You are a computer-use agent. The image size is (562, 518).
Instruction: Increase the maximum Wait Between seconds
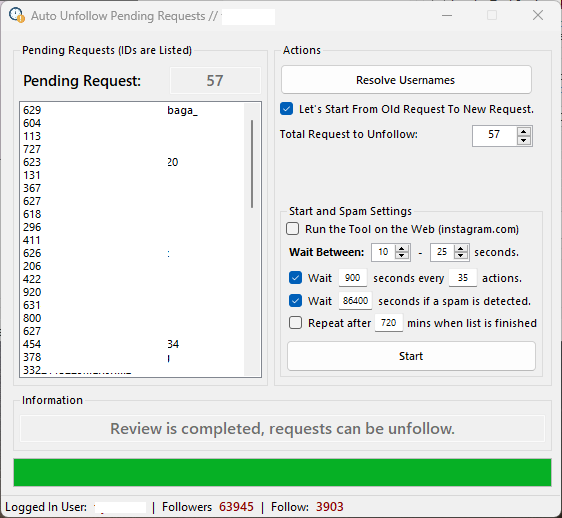tap(461, 248)
